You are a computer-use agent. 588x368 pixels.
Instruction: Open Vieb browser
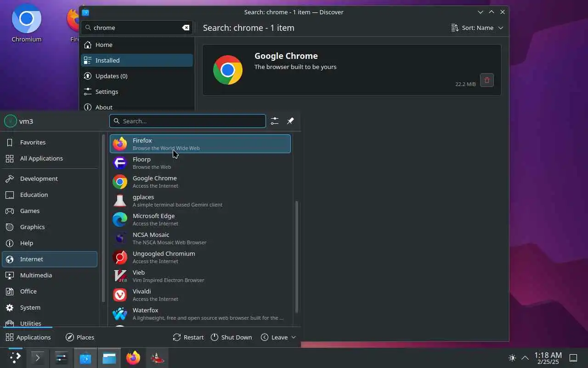[200, 276]
